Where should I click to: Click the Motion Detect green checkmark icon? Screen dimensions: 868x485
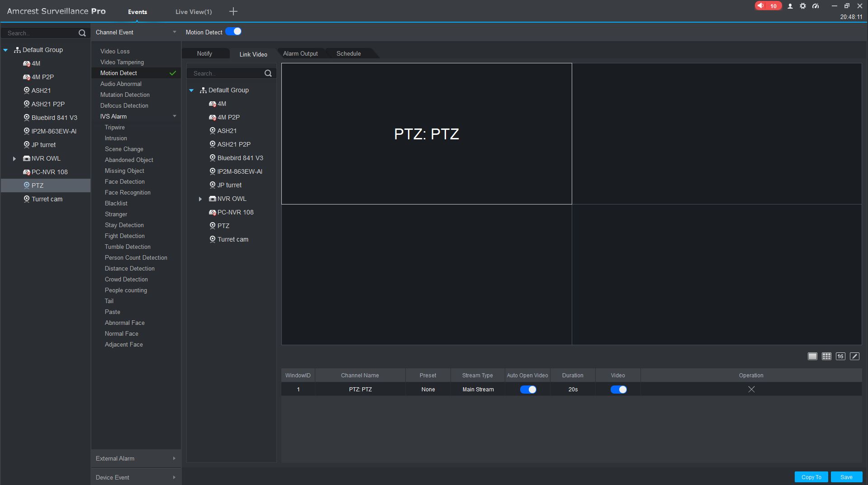(x=172, y=73)
